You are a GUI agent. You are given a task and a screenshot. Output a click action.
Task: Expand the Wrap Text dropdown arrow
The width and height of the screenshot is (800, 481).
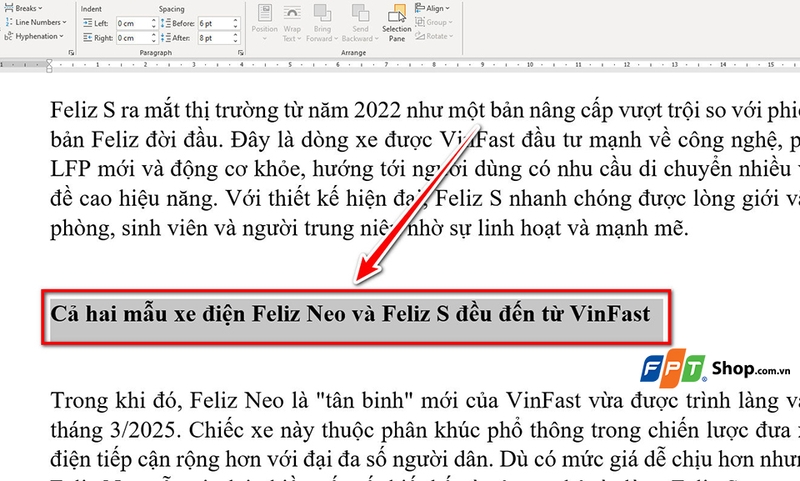click(x=299, y=39)
